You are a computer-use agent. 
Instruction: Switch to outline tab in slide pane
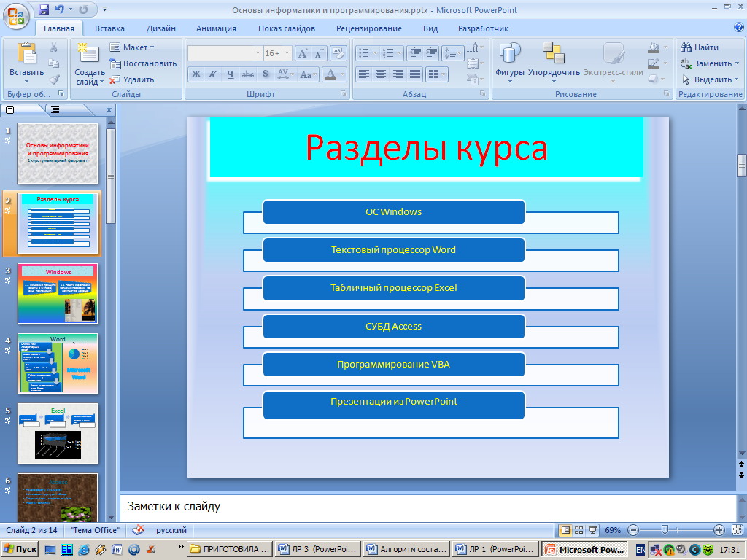pos(55,110)
